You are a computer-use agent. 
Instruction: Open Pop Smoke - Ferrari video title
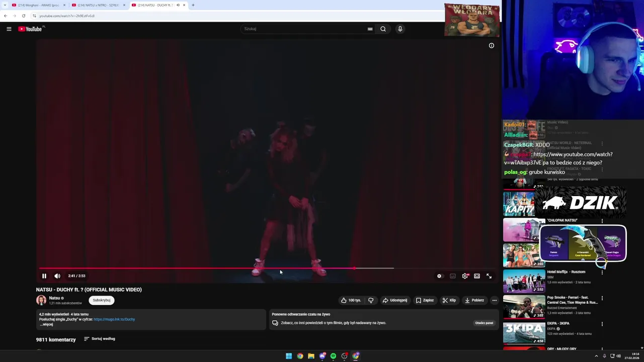coord(573,300)
